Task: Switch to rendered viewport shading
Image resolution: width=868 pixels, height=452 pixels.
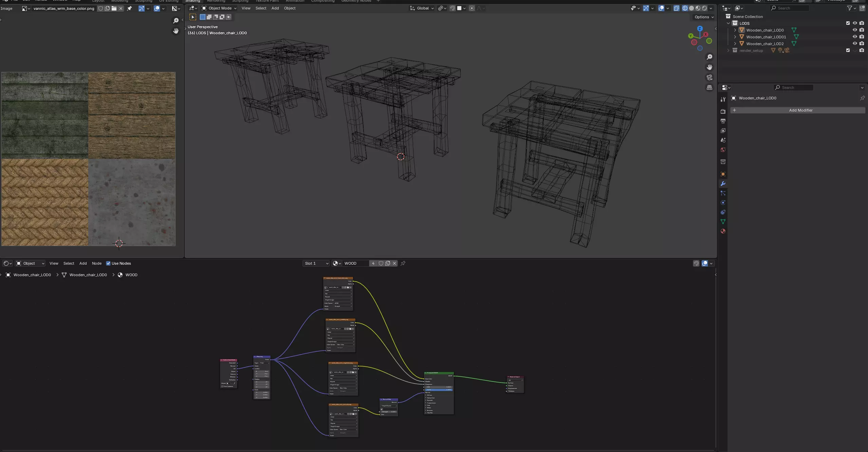Action: click(704, 8)
